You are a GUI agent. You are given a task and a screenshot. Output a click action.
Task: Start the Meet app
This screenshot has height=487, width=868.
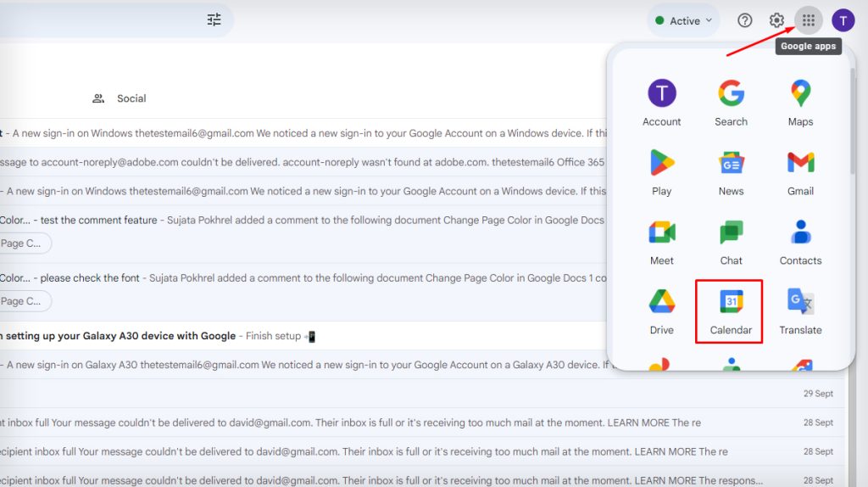(x=661, y=242)
